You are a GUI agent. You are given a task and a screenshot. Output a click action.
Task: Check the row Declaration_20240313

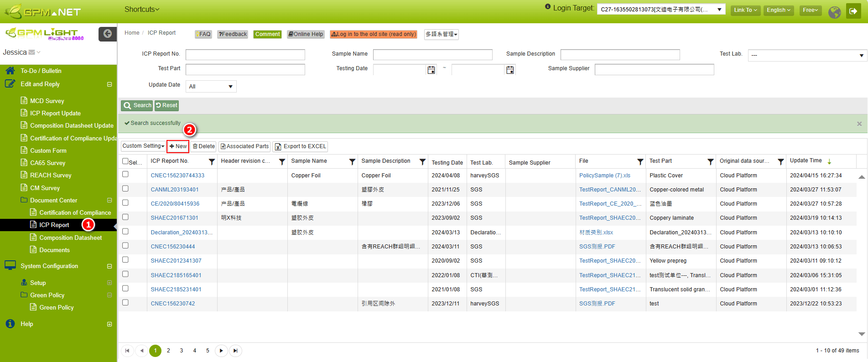pos(125,231)
